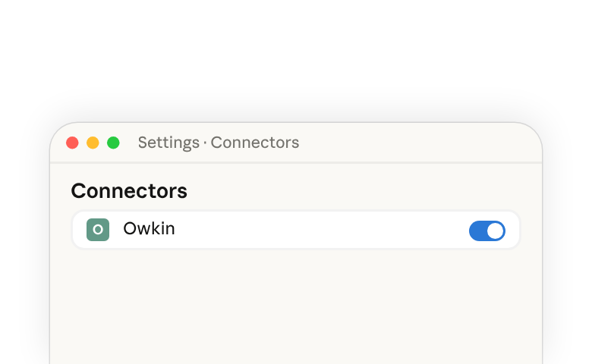Click the word Connectors in title bar

point(255,143)
